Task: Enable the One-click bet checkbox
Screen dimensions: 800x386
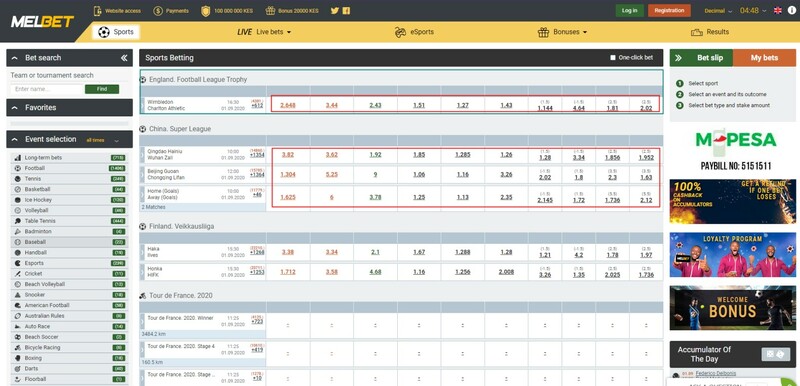Action: [613, 58]
